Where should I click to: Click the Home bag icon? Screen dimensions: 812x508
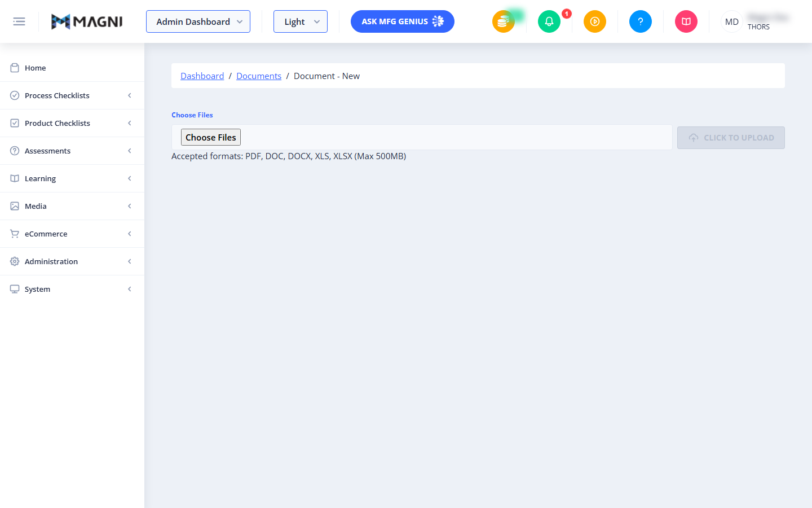(x=15, y=68)
